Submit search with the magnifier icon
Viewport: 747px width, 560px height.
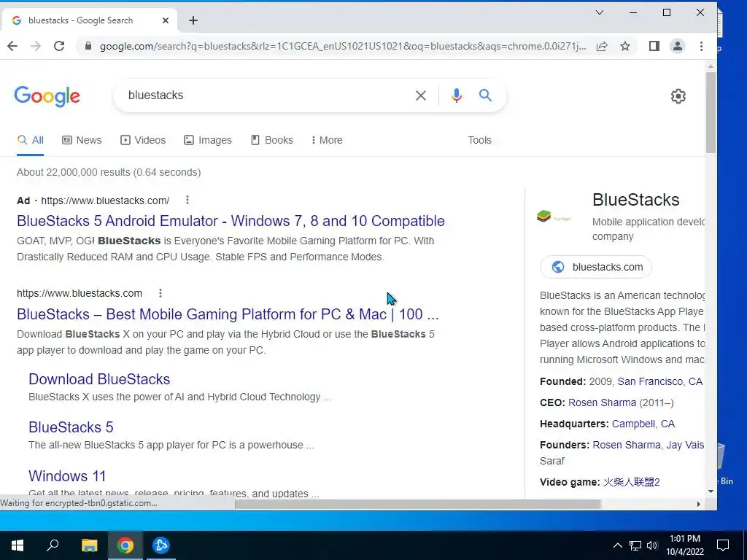[x=485, y=96]
